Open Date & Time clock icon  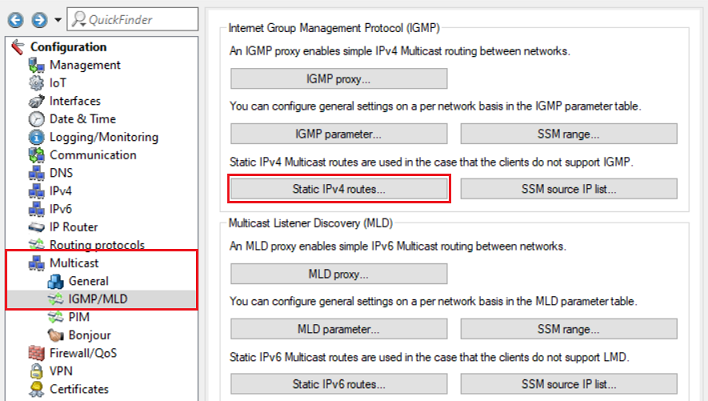pyautogui.click(x=35, y=119)
